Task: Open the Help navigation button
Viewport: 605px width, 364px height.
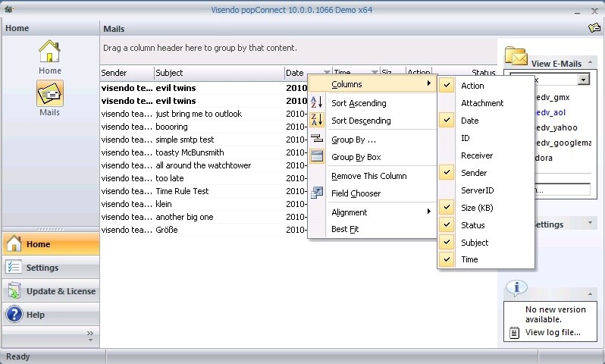Action: point(51,315)
